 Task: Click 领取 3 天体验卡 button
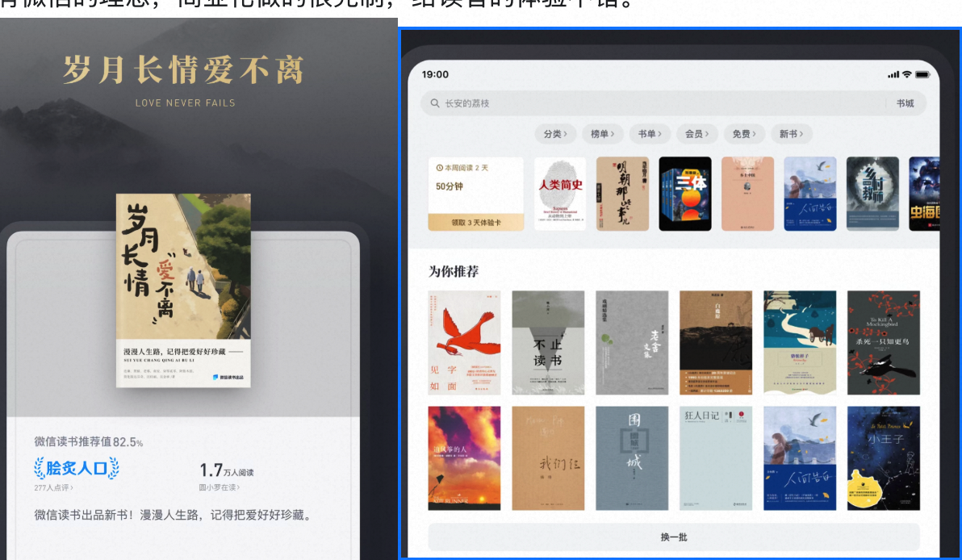click(x=476, y=223)
